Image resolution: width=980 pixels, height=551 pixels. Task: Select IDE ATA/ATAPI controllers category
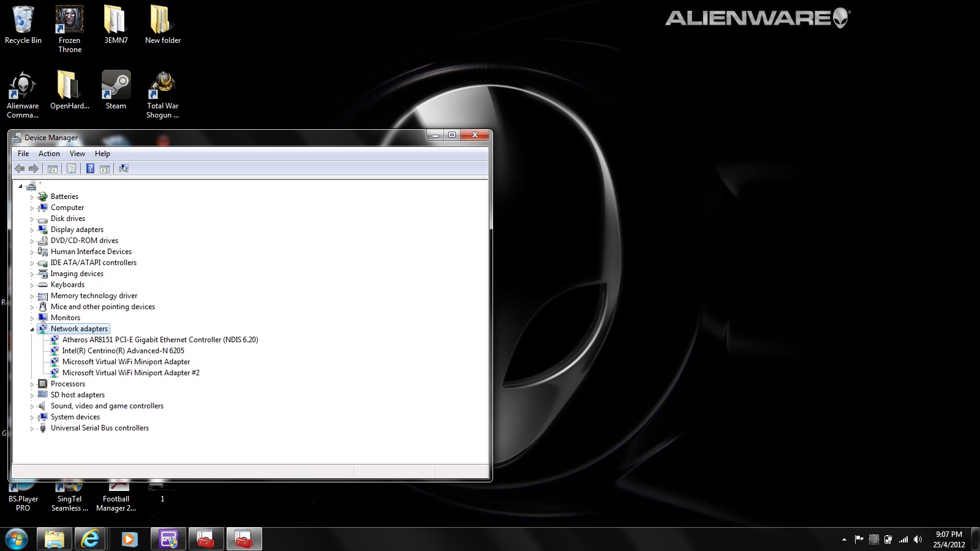click(x=94, y=263)
